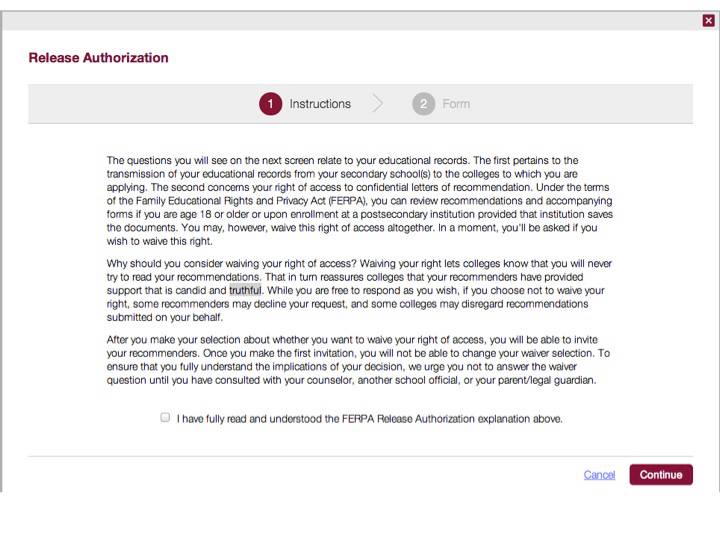The height and width of the screenshot is (540, 720).
Task: Click the highlighted word 'truthful'
Action: pos(245,290)
